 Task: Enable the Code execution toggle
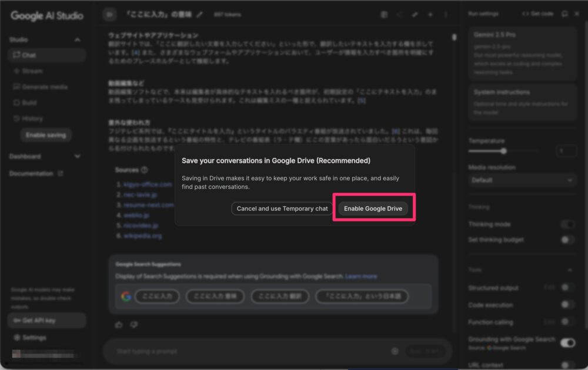(x=567, y=305)
